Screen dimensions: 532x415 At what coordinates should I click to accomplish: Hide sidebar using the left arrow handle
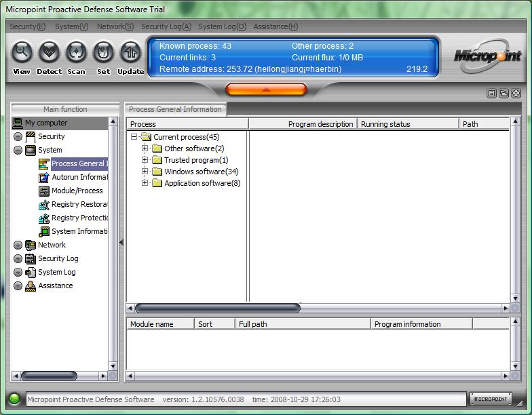121,243
